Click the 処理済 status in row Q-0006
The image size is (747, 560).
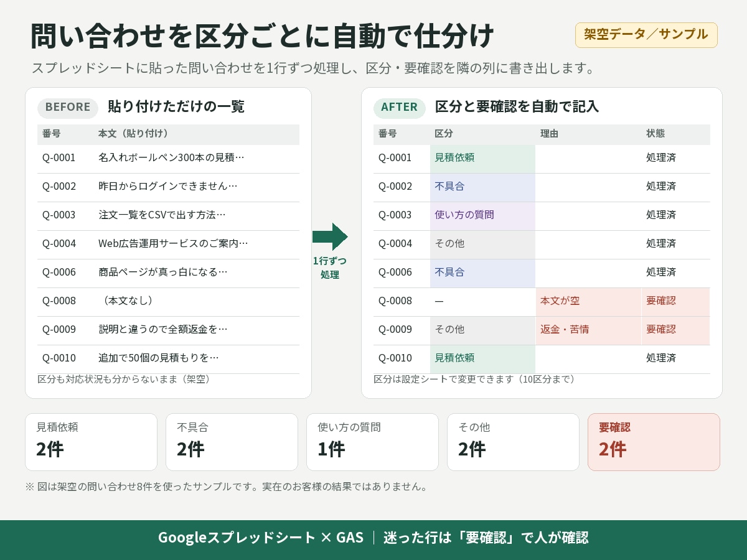661,273
